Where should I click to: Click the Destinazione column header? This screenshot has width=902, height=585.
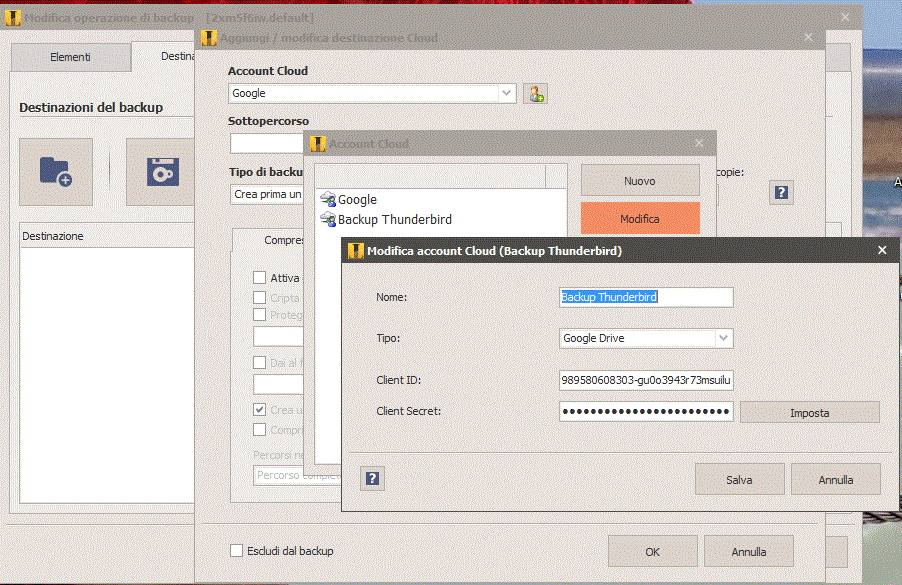(107, 236)
